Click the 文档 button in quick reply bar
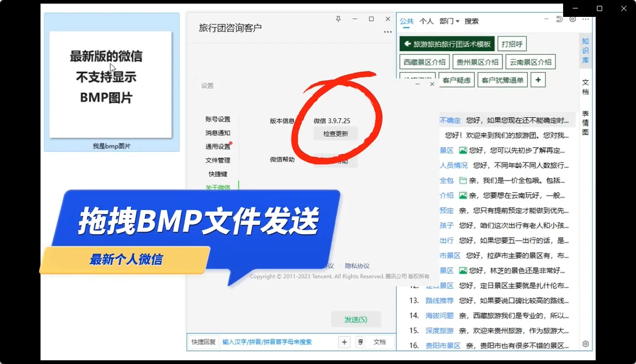This screenshot has width=636, height=364. pyautogui.click(x=379, y=342)
